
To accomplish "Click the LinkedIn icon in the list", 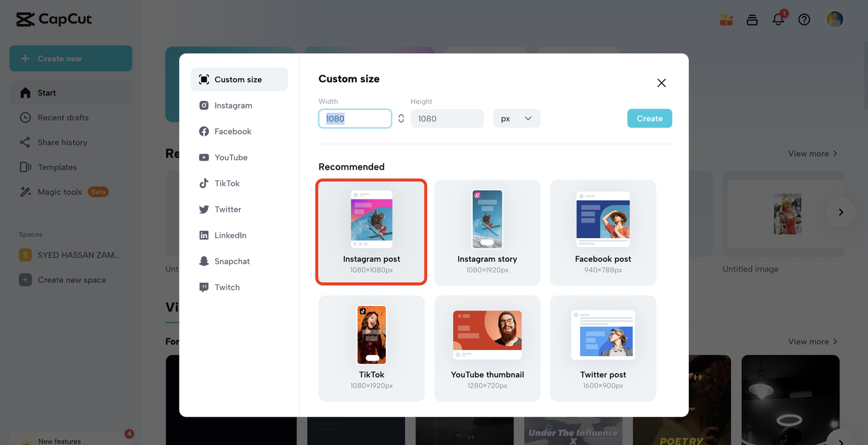I will coord(203,235).
